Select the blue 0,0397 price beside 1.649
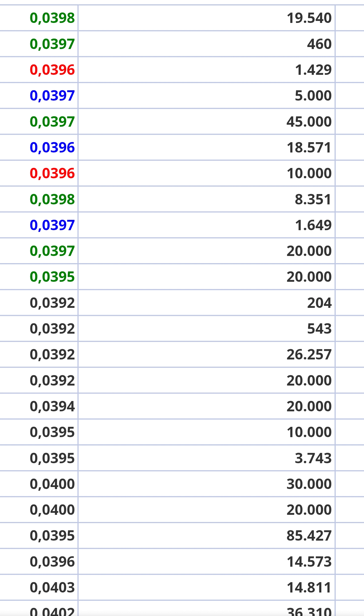364x616 pixels. pyautogui.click(x=52, y=225)
